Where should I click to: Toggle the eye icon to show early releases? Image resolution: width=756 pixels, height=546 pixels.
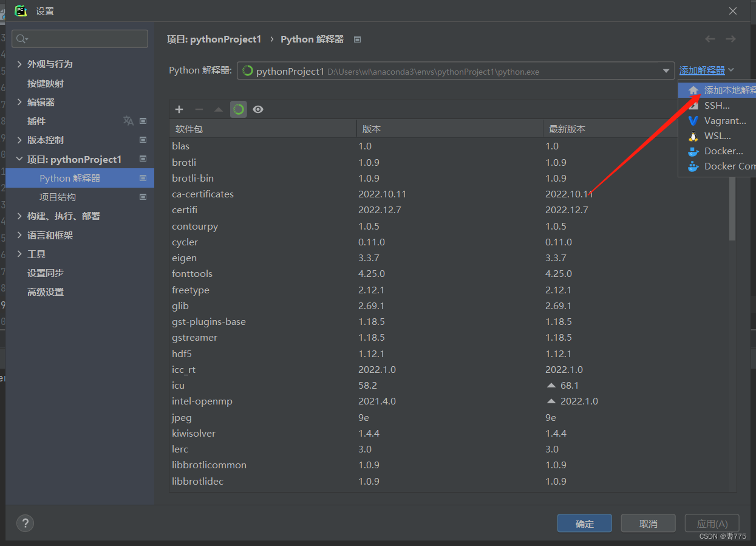tap(258, 109)
